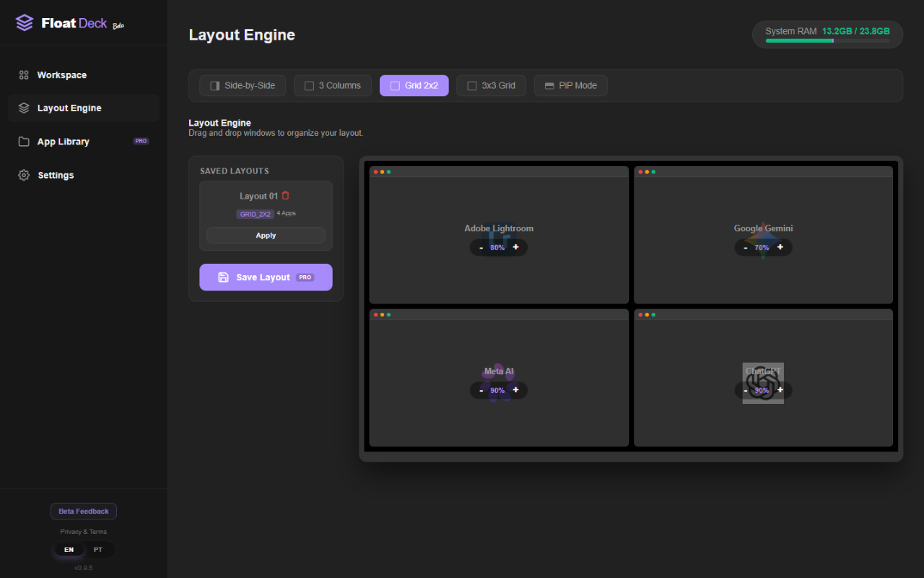Select the 3 Columns layout

coord(333,86)
